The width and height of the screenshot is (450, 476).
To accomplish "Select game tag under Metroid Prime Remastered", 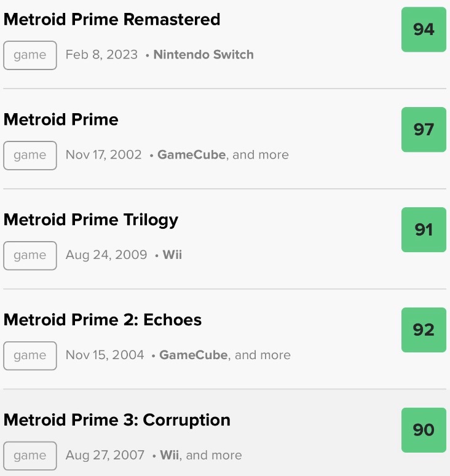I will 30,55.
